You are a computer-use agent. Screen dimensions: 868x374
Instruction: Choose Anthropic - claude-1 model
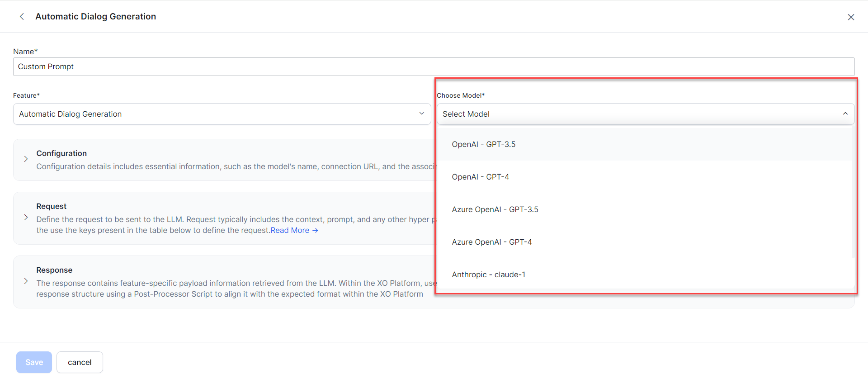[489, 275]
